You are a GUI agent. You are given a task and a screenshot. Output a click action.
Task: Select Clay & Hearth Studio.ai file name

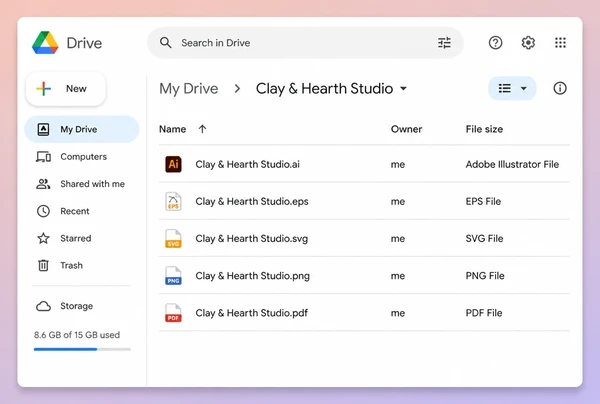[248, 165]
